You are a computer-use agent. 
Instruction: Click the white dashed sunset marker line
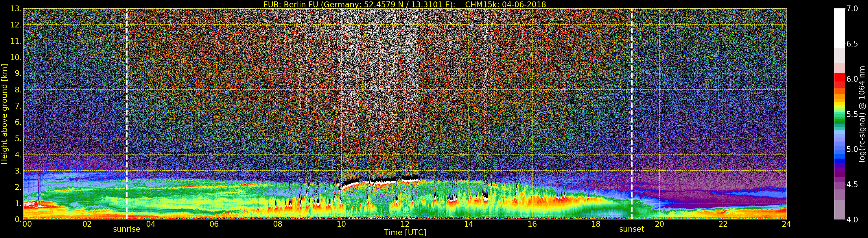(631, 114)
